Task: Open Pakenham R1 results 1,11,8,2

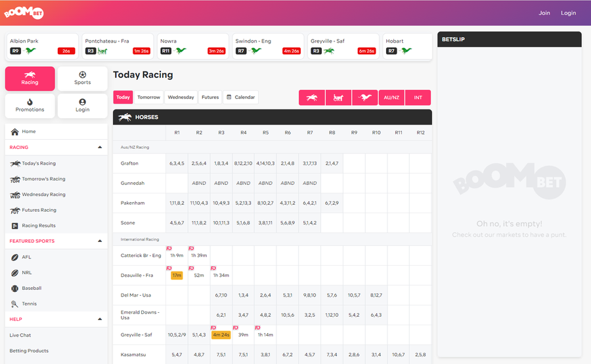Action: (x=177, y=203)
